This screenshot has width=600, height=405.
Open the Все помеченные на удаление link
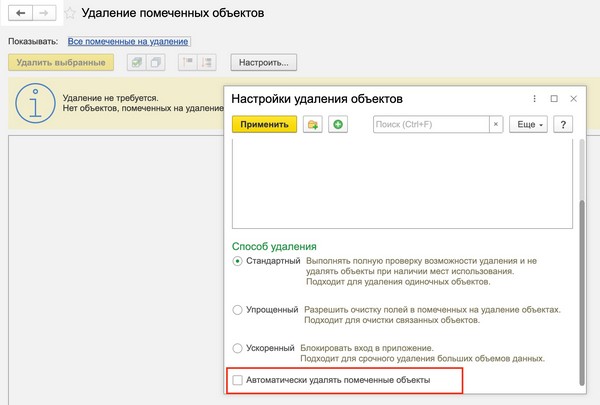coord(128,42)
